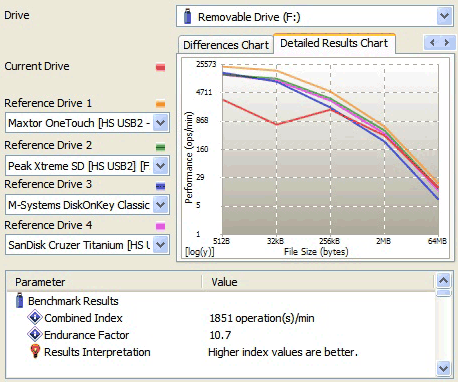458x382 pixels.
Task: Click the 'File Size (bytes)' axis label
Action: coord(316,252)
